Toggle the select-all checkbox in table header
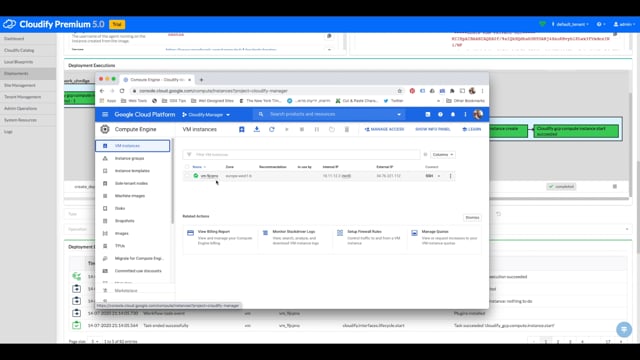This screenshot has height=360, width=640. [x=187, y=167]
